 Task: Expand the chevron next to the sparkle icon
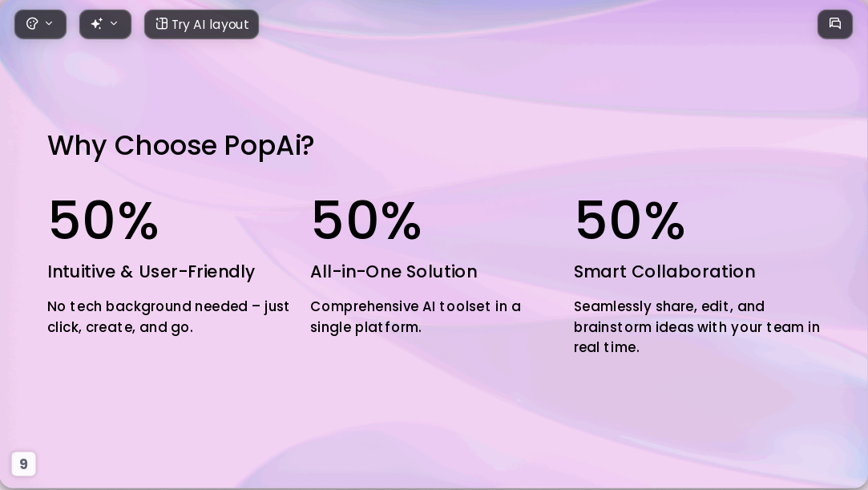pyautogui.click(x=114, y=24)
